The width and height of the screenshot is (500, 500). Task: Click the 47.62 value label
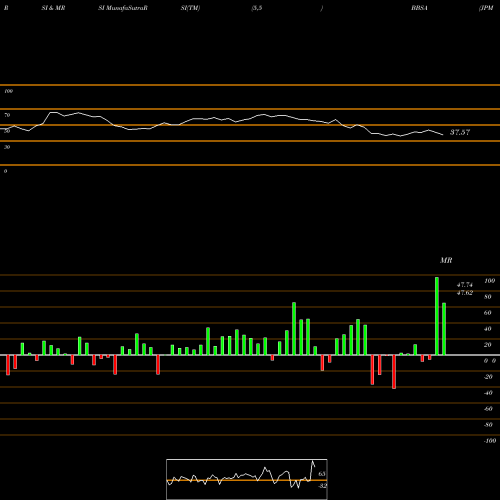click(465, 293)
